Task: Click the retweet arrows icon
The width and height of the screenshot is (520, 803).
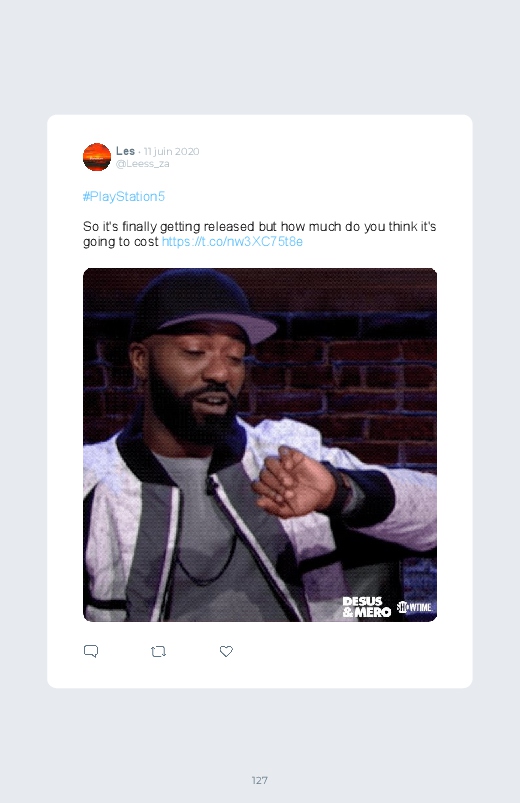Action: click(158, 651)
